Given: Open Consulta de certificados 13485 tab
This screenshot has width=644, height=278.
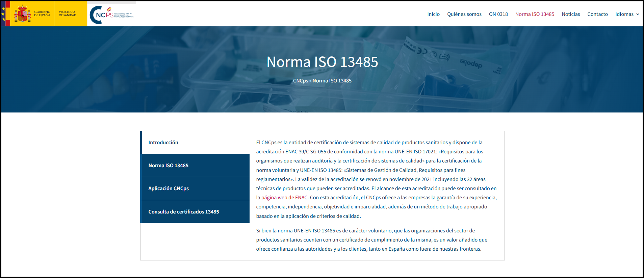Looking at the screenshot, I should tap(195, 212).
